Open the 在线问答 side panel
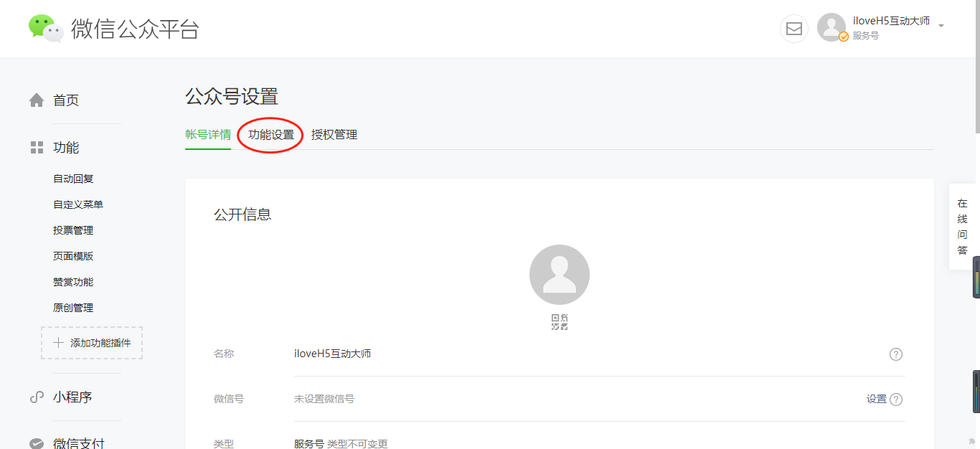 point(962,227)
